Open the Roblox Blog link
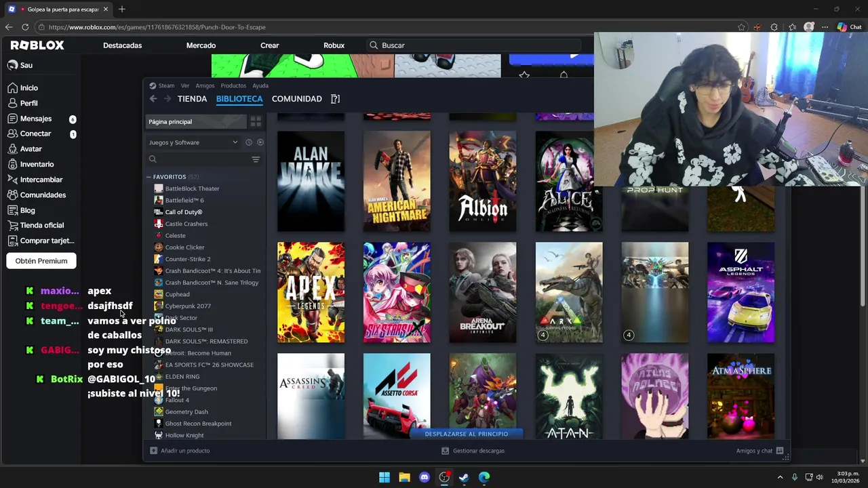 (21, 210)
